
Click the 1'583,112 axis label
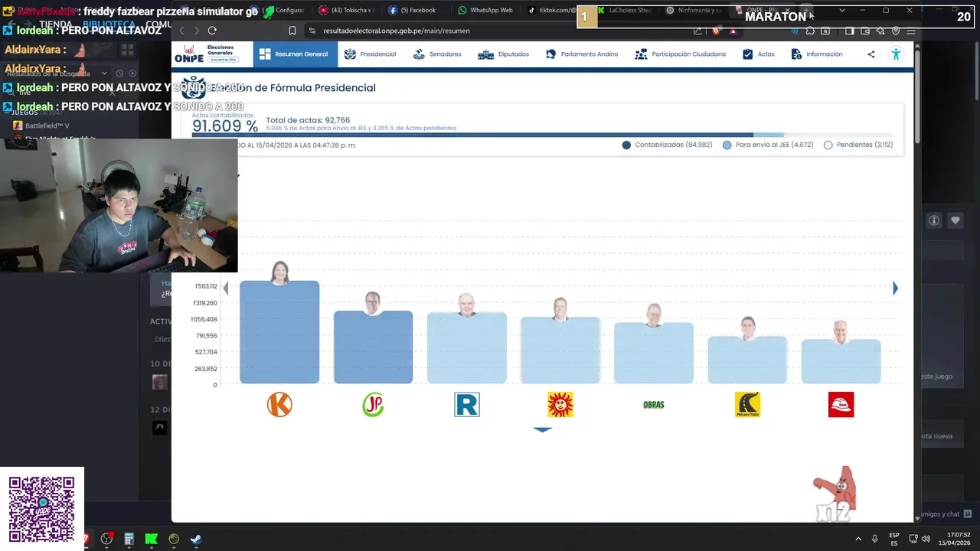click(206, 286)
